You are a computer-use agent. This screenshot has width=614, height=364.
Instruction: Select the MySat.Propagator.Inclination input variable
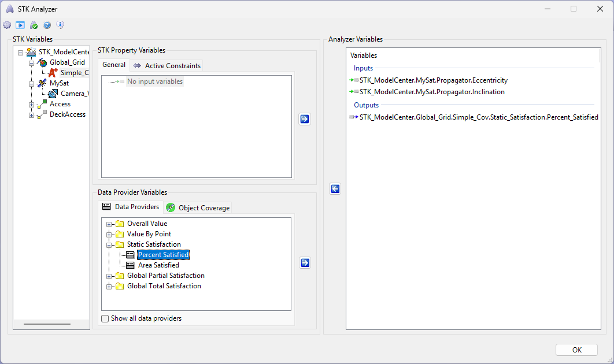tap(432, 92)
